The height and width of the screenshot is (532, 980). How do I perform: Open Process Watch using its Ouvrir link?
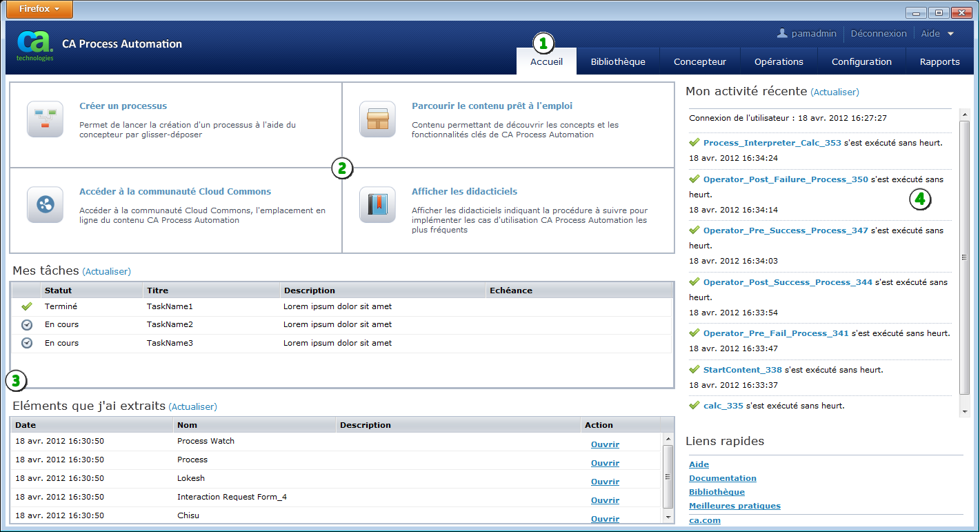[x=605, y=444]
